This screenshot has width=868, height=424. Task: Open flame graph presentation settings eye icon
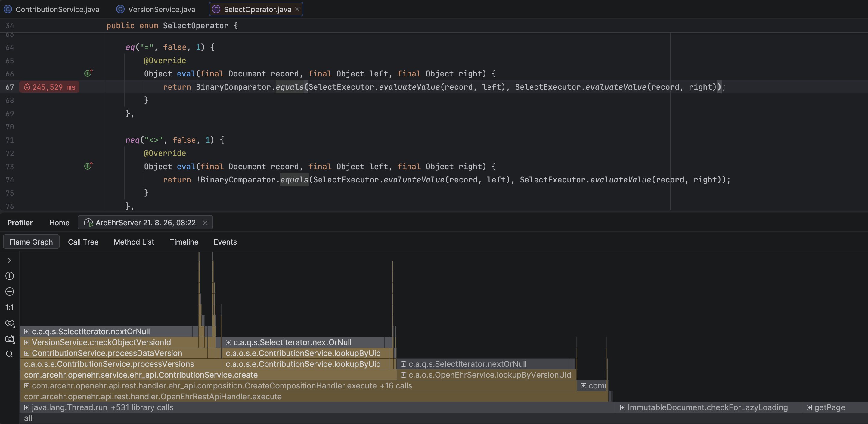pos(9,323)
